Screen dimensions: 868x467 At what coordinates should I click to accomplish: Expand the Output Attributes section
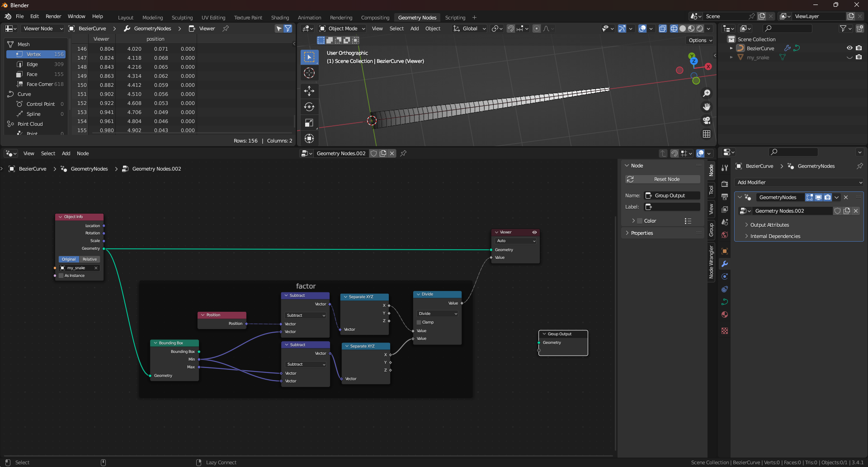[769, 225]
